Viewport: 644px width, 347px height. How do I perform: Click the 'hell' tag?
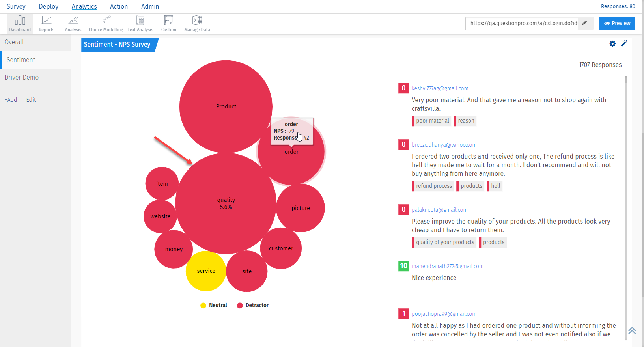pyautogui.click(x=495, y=186)
